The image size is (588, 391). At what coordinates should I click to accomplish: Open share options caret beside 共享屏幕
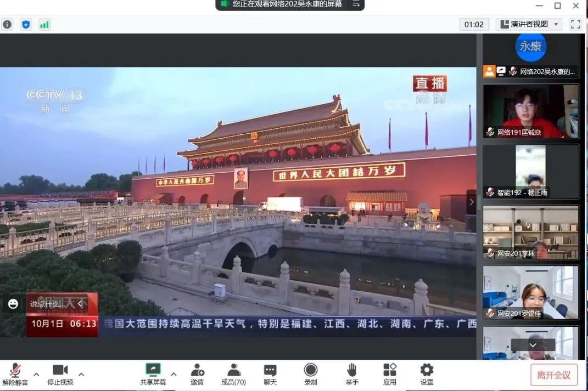[x=173, y=374]
